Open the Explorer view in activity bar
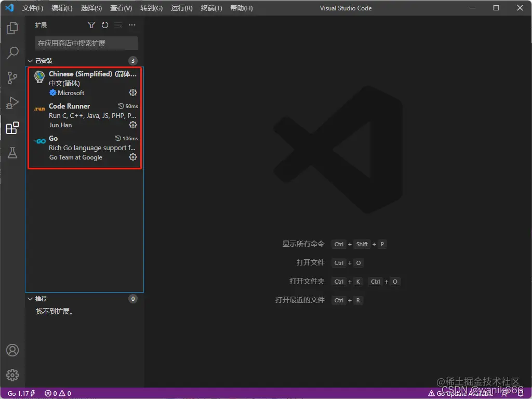The width and height of the screenshot is (532, 399). [12, 28]
